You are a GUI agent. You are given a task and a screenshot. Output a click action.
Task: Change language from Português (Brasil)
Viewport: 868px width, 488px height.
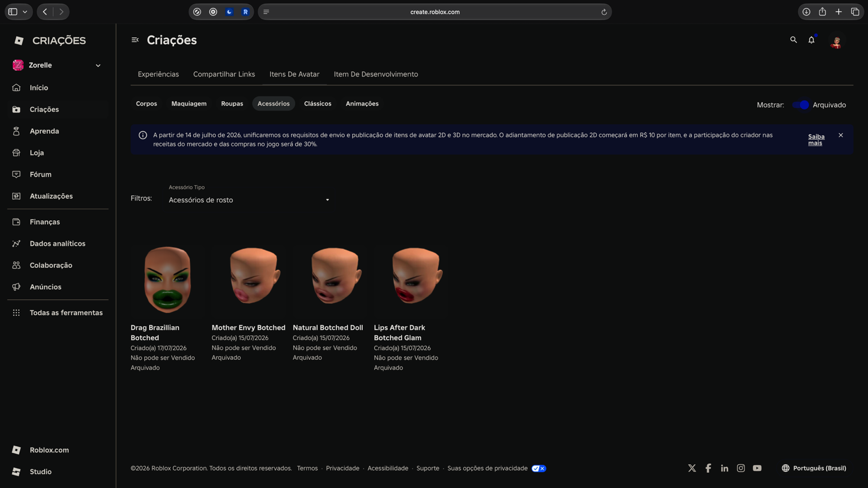(814, 468)
